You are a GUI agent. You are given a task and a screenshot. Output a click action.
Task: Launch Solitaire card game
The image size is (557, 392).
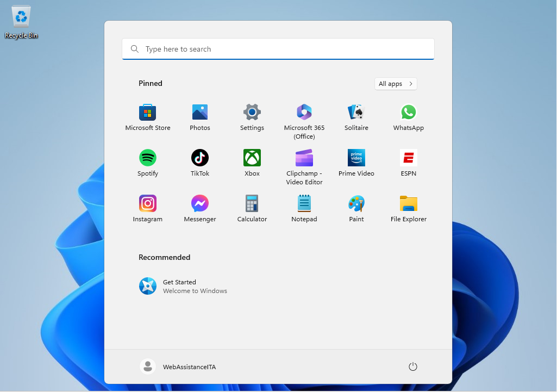[356, 117]
